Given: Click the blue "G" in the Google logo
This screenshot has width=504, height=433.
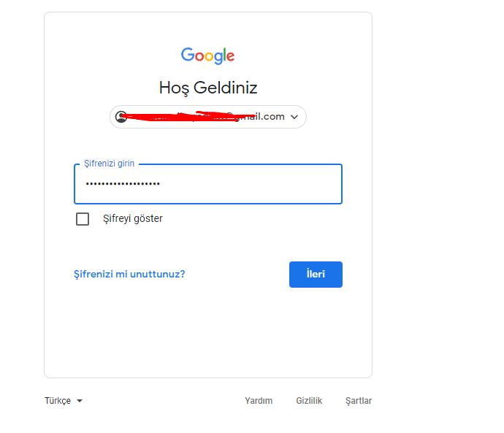Looking at the screenshot, I should [x=187, y=55].
